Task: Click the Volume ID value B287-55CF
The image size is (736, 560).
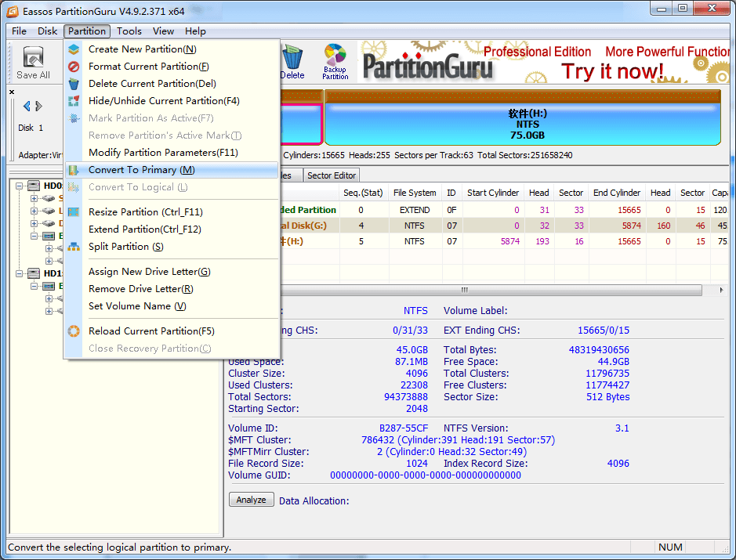Action: [x=403, y=428]
